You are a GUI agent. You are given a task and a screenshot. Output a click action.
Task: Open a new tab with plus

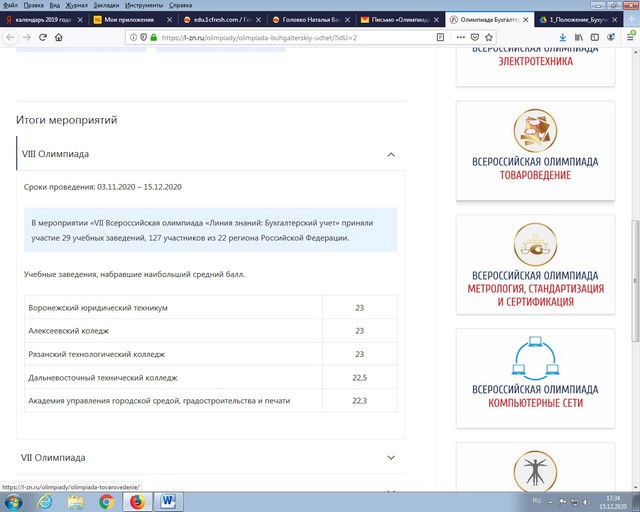631,19
